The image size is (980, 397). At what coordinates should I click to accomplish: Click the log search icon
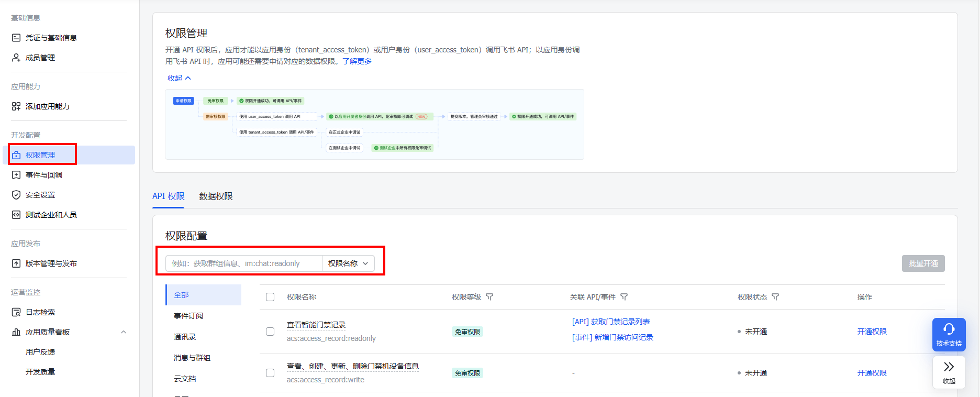click(16, 312)
